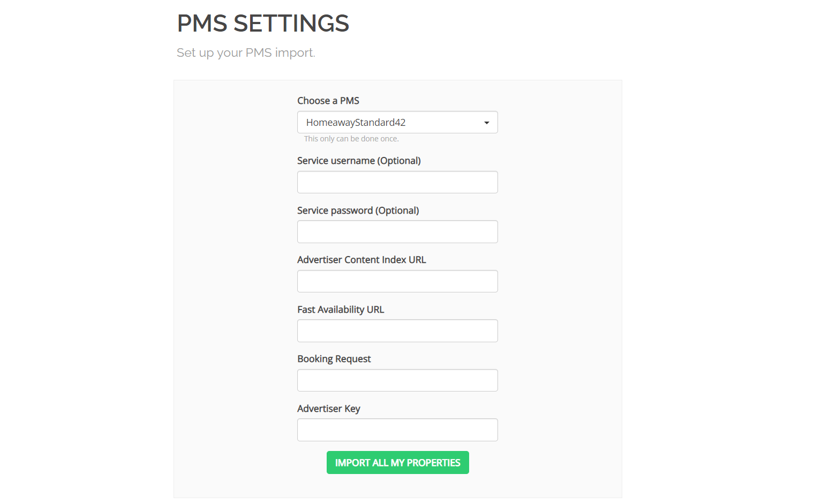Click the 'This only can be done once' hint
Image resolution: width=829 pixels, height=504 pixels.
(351, 139)
